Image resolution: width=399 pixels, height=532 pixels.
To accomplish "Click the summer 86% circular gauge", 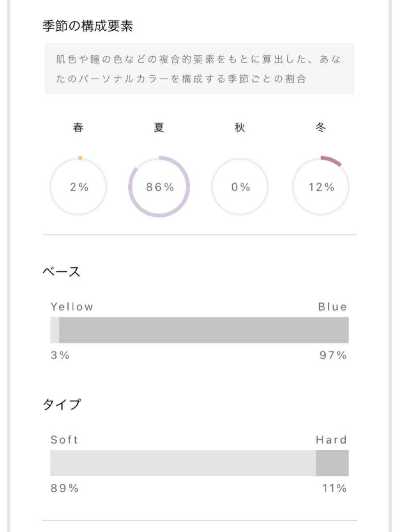I will point(159,187).
